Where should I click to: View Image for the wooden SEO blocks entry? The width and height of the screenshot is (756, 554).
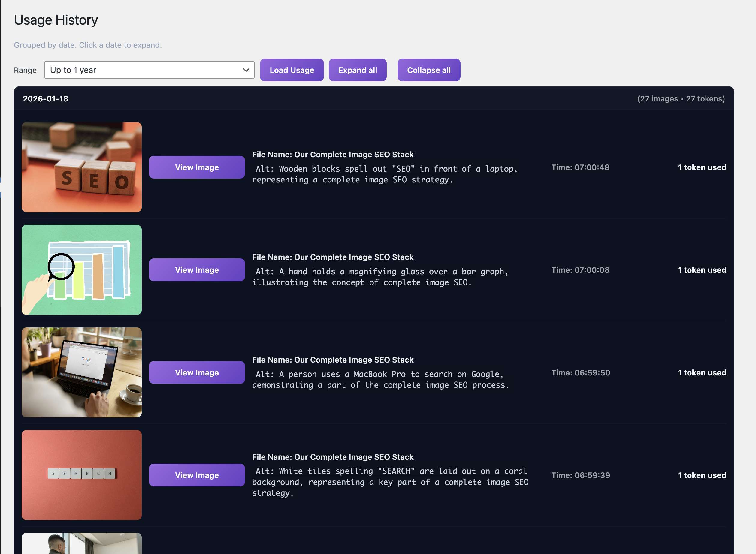coord(197,167)
